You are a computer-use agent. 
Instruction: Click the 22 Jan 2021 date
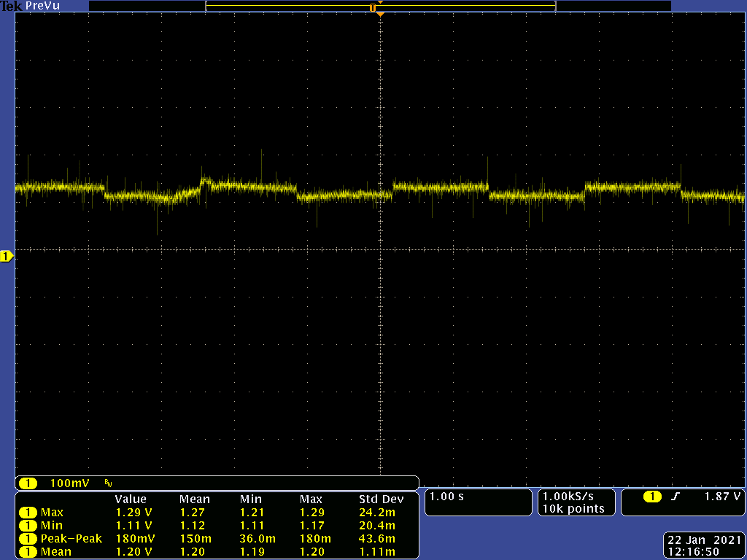click(704, 540)
